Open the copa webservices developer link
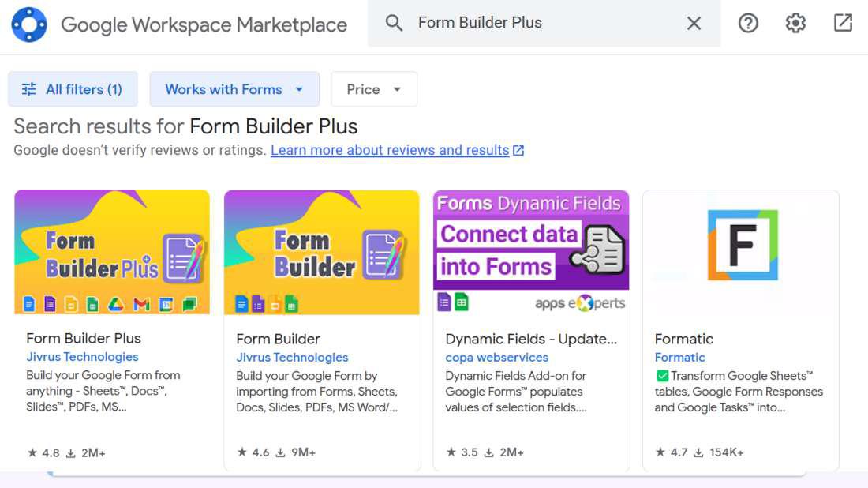The image size is (868, 488). click(496, 358)
